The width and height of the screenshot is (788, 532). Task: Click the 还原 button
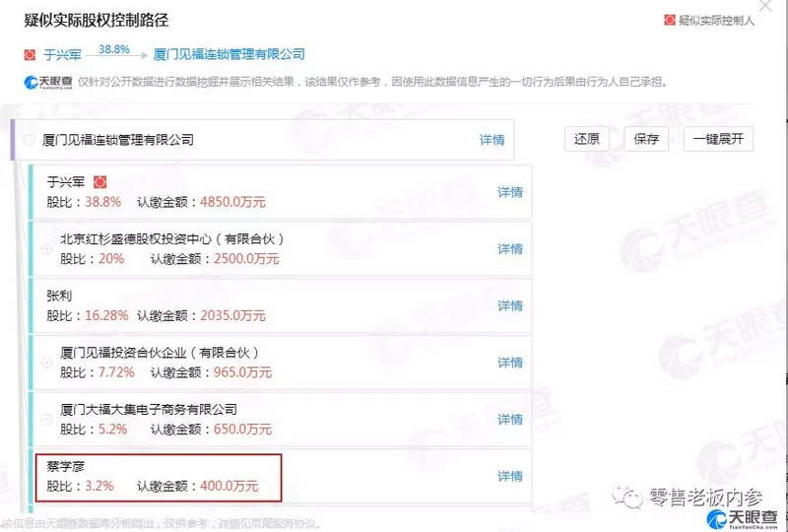(x=586, y=139)
